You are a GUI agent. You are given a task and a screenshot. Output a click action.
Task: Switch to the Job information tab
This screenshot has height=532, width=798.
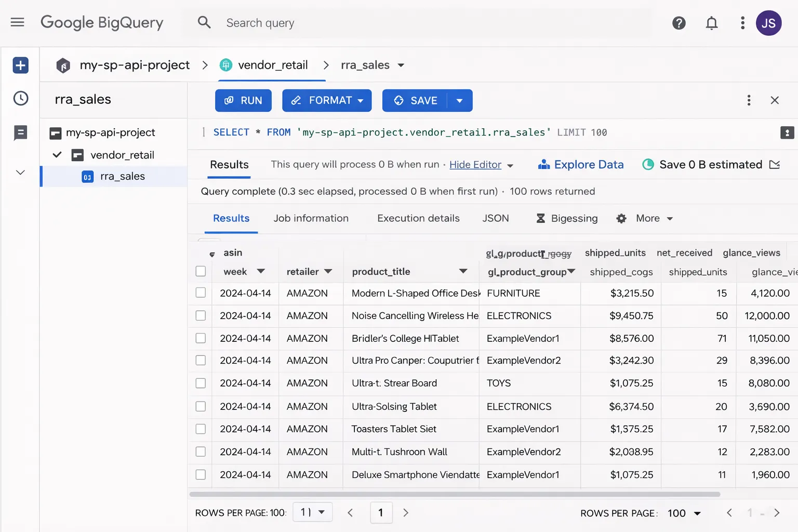[x=311, y=218]
